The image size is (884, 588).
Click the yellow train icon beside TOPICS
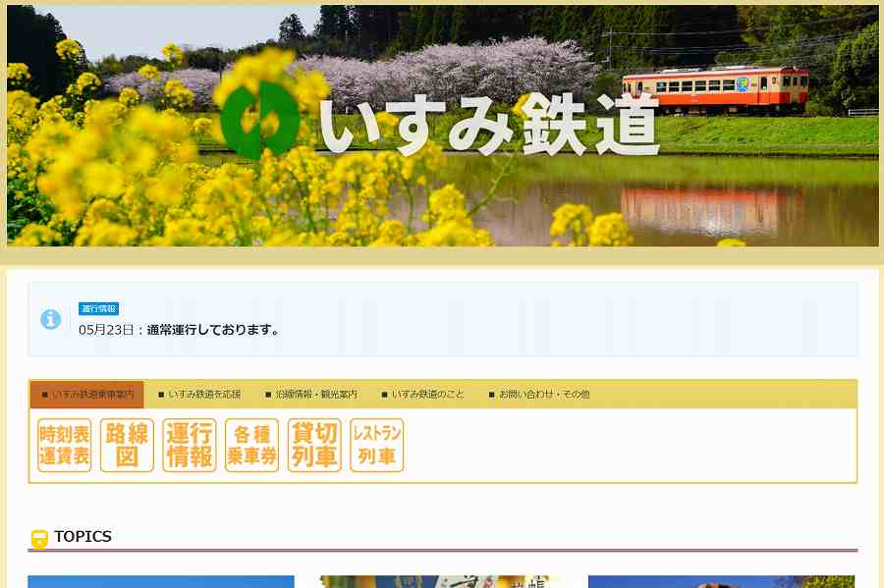[39, 539]
